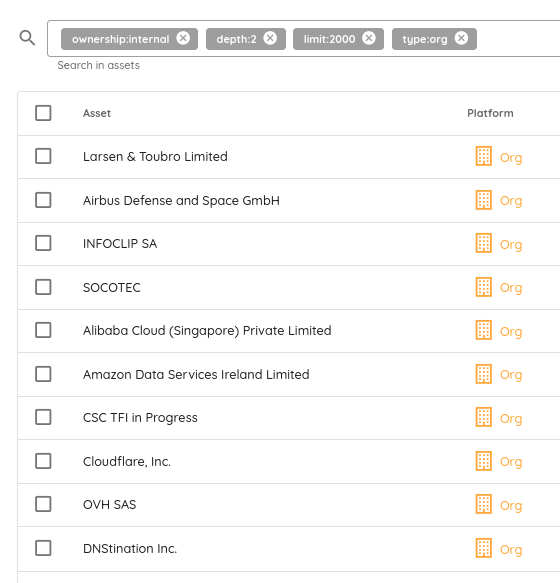Click the Org building icon for SOCOTEC
The width and height of the screenshot is (560, 583).
tap(484, 287)
